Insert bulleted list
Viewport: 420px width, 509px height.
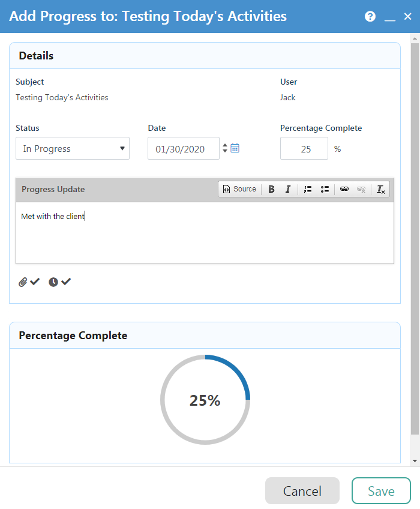click(x=325, y=189)
